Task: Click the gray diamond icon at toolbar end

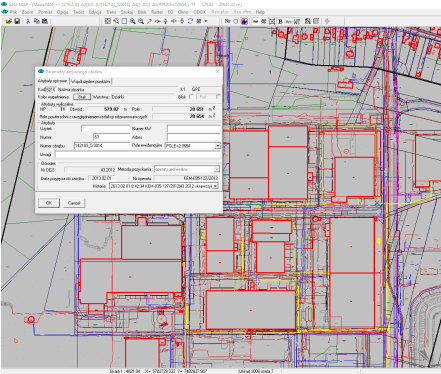Action: click(x=327, y=21)
